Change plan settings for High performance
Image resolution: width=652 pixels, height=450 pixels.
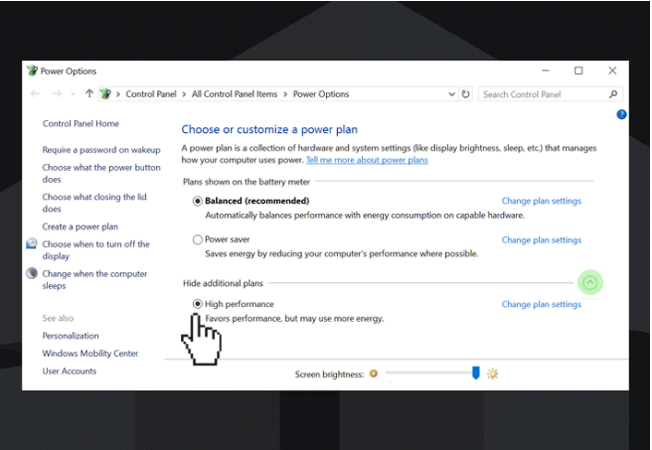[541, 304]
